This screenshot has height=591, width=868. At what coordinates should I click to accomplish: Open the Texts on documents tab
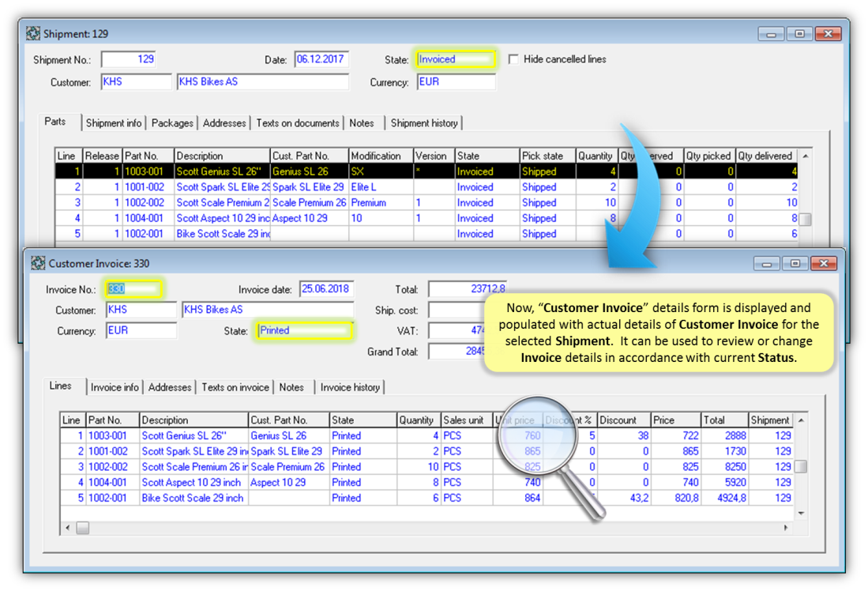pos(298,123)
